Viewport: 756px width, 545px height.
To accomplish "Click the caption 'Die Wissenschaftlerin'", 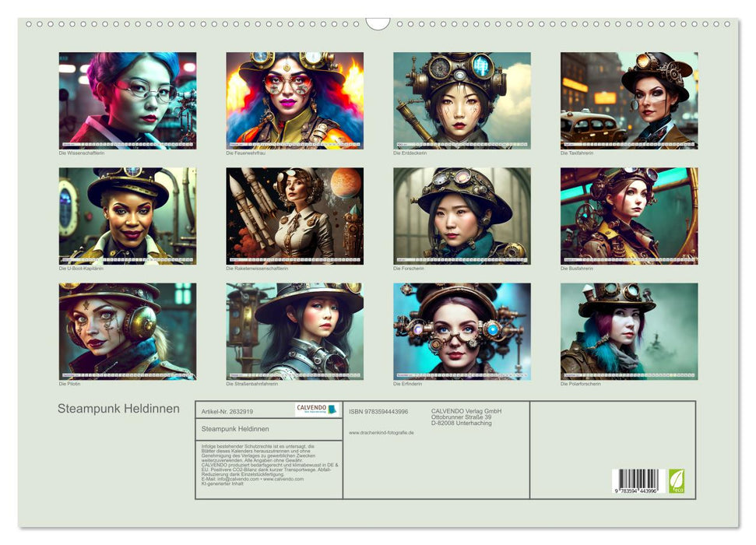I will (82, 153).
